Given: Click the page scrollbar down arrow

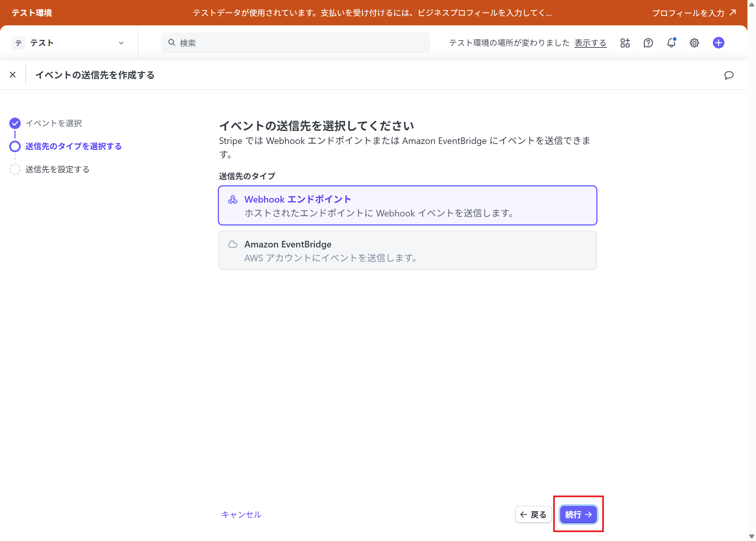Looking at the screenshot, I should coord(751,536).
